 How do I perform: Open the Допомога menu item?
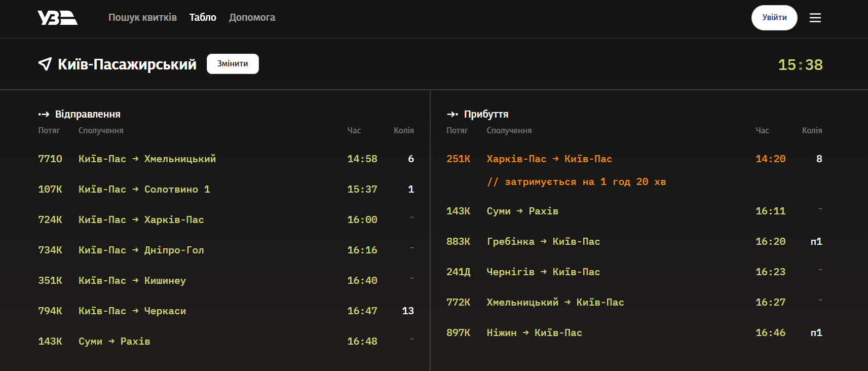click(x=252, y=17)
